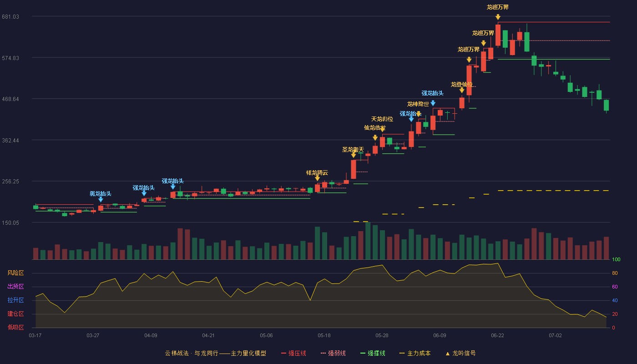Click the 60 indicator scale label
Viewport: 637px width, 364px height.
pos(615,287)
